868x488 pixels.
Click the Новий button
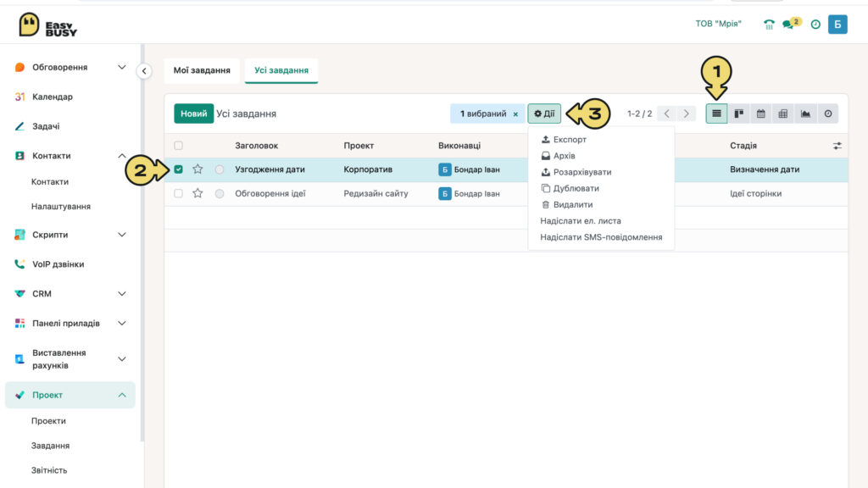(194, 114)
